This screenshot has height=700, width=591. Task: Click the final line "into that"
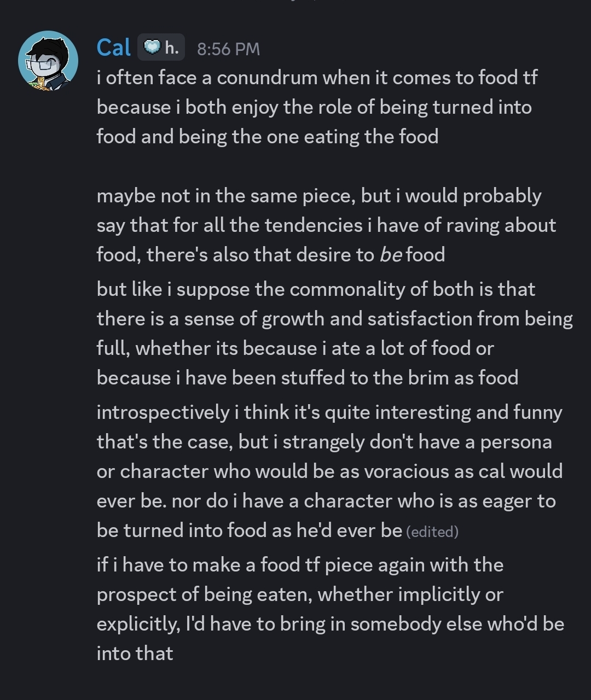[x=135, y=654]
